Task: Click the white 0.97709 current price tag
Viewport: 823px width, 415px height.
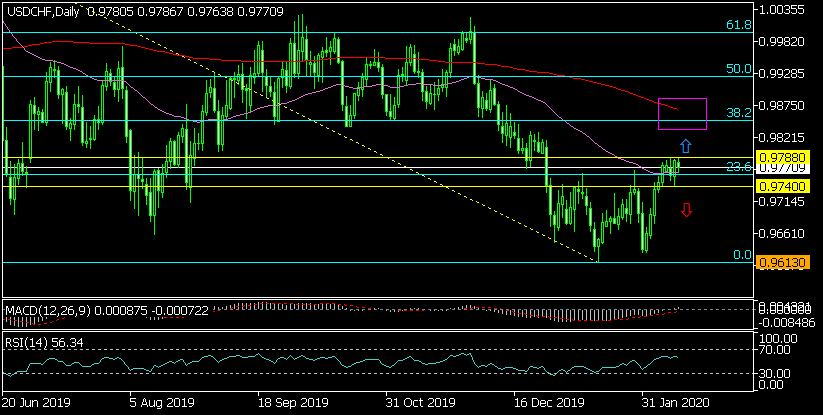Action: point(782,168)
